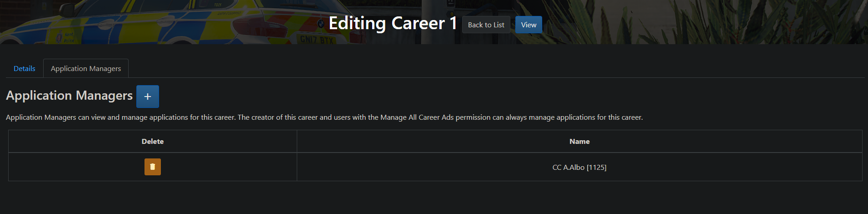Viewport: 868px width, 214px height.
Task: Click the Name column header
Action: point(579,142)
